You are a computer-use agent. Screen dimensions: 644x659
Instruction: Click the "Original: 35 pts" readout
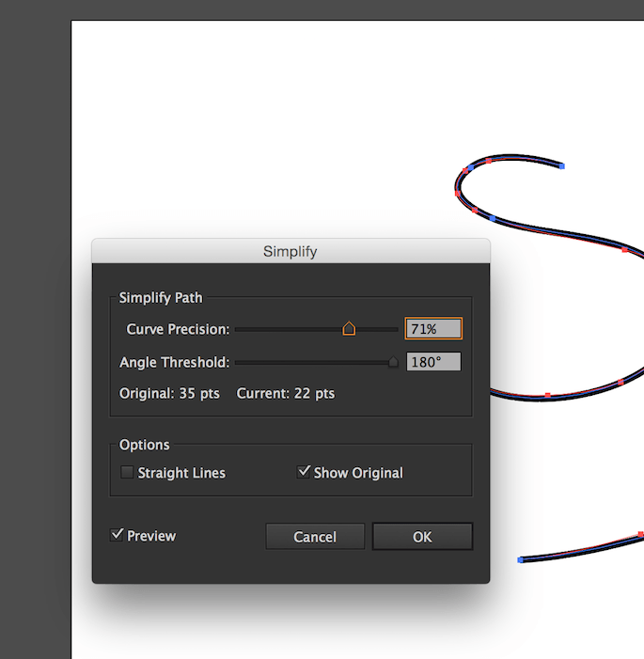[x=169, y=394]
